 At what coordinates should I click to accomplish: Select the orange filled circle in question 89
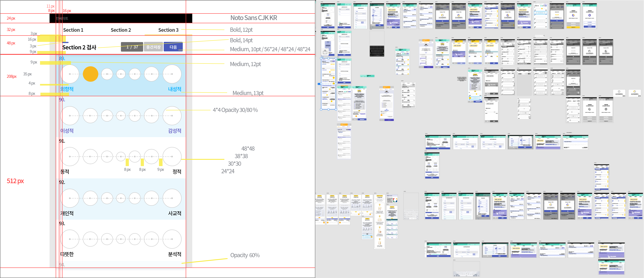[90, 74]
